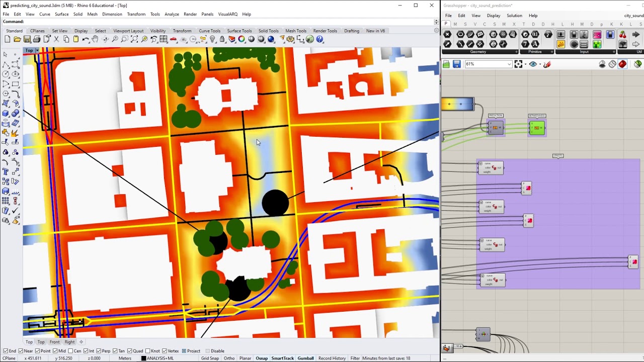Toggle the Point osnap checkbox
The height and width of the screenshot is (362, 644).
[x=38, y=351]
